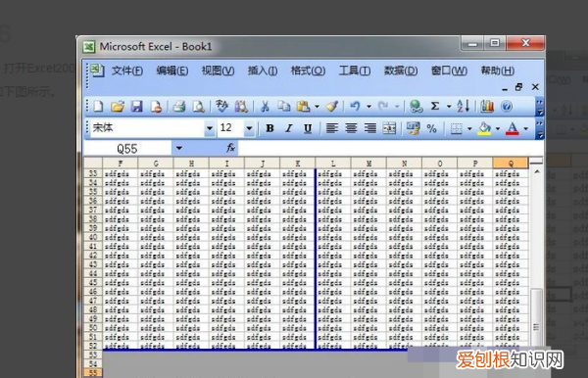Apply the yellow fill color bucket
Screen dimensions: 588x378
(x=484, y=128)
